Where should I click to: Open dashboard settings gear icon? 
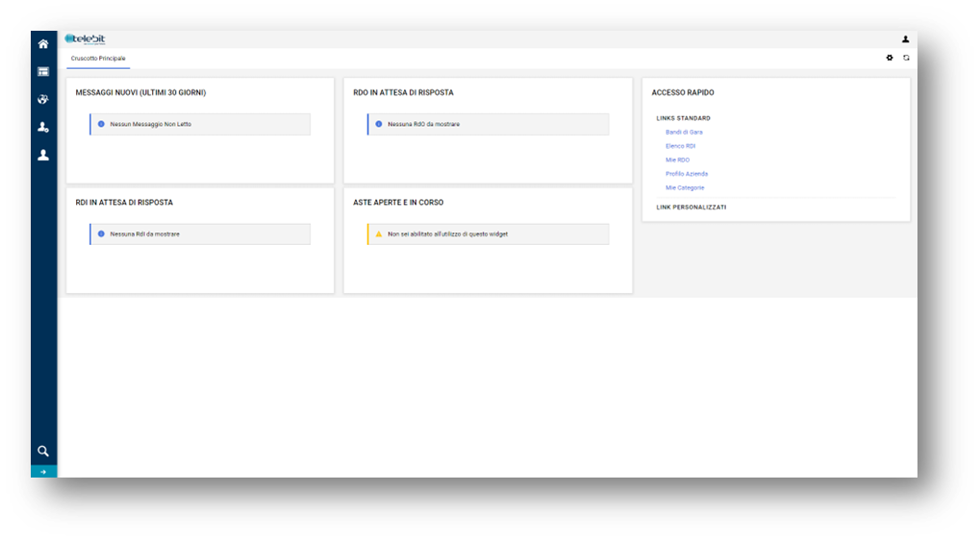(x=890, y=58)
